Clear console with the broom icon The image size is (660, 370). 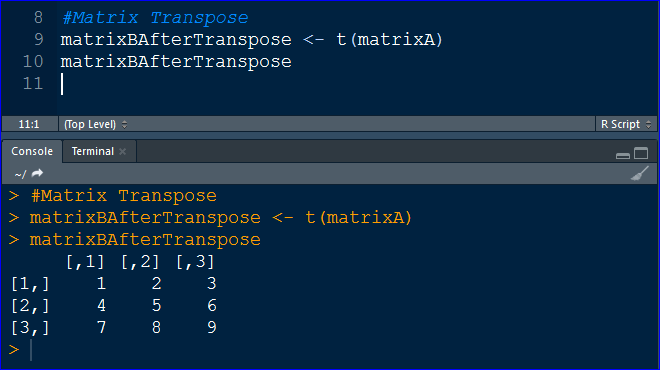pyautogui.click(x=639, y=173)
